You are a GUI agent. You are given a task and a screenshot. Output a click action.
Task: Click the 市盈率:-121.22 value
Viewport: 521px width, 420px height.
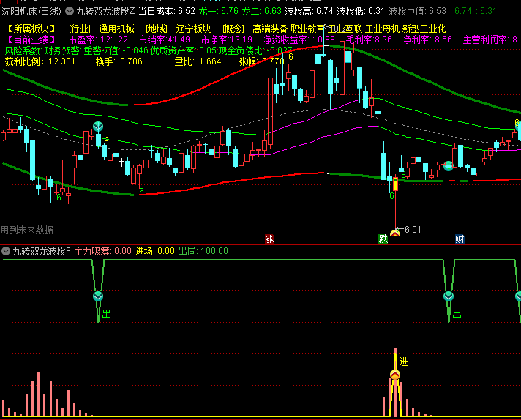point(98,40)
